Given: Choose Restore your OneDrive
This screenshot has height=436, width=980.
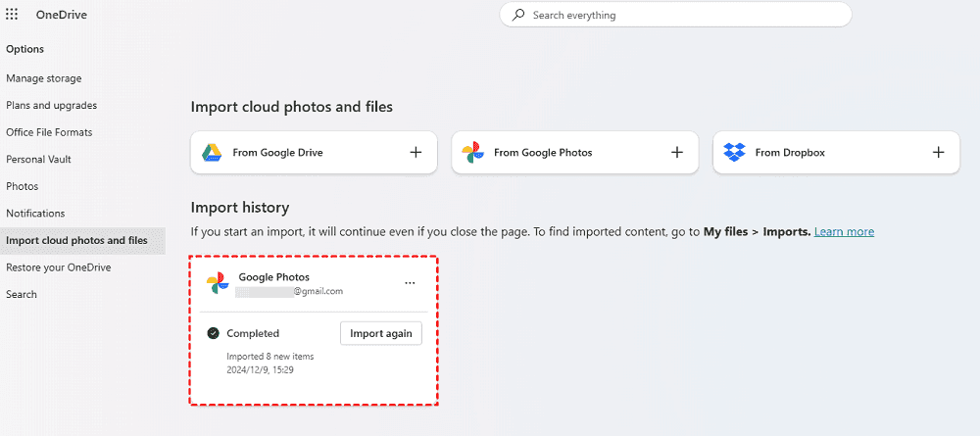Looking at the screenshot, I should [x=58, y=267].
